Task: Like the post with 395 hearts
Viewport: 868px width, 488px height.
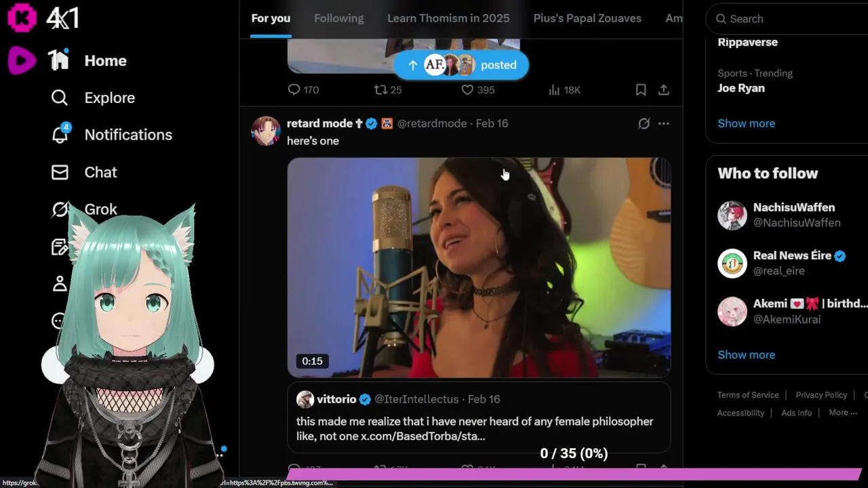Action: pyautogui.click(x=467, y=89)
